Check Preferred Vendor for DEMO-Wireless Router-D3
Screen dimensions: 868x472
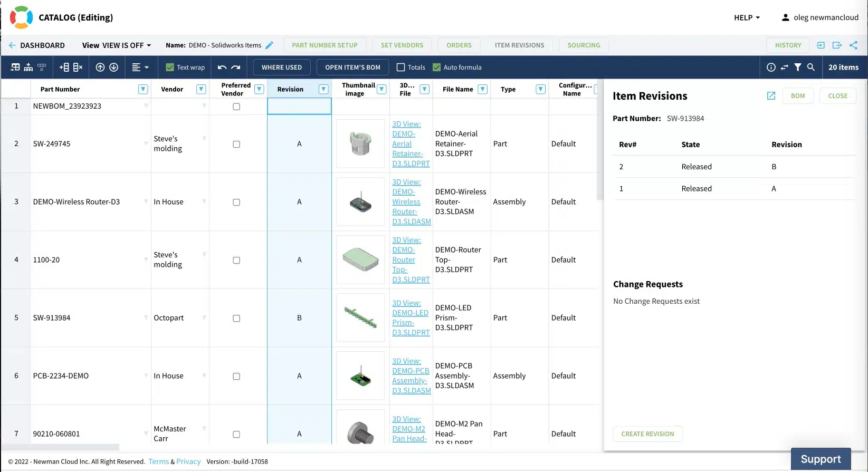(x=236, y=202)
